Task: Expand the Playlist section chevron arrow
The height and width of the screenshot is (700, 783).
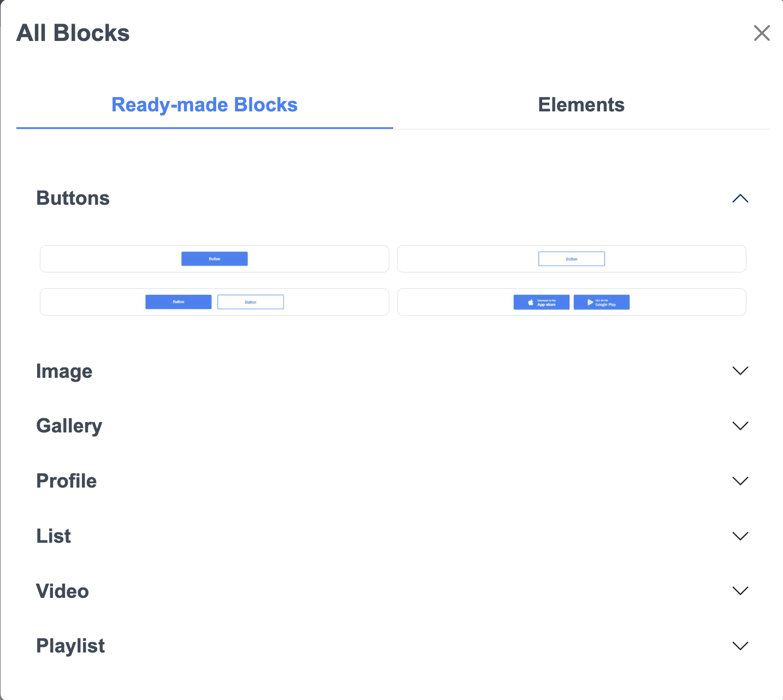Action: pyautogui.click(x=740, y=646)
